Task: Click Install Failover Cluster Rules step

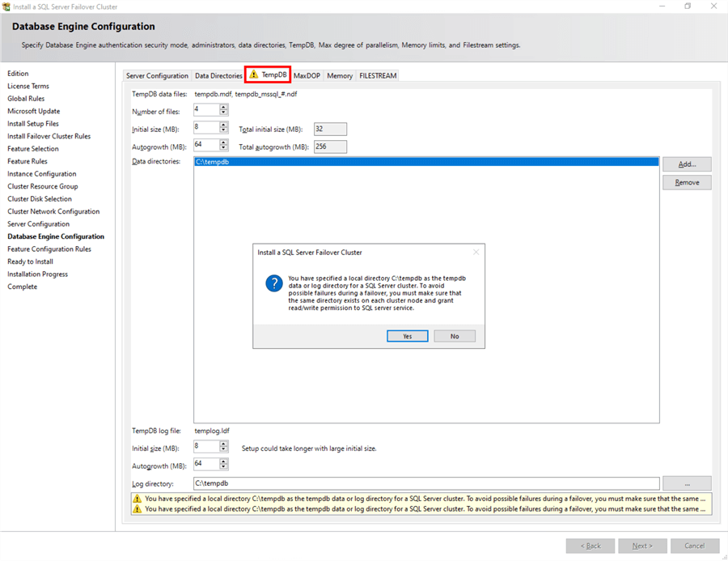Action: [x=49, y=136]
